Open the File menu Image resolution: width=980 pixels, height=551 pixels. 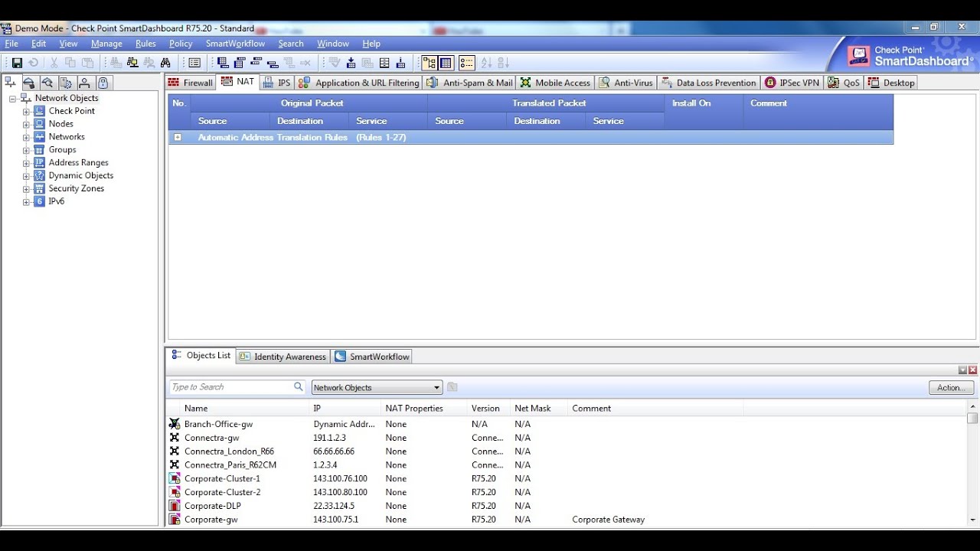point(11,44)
